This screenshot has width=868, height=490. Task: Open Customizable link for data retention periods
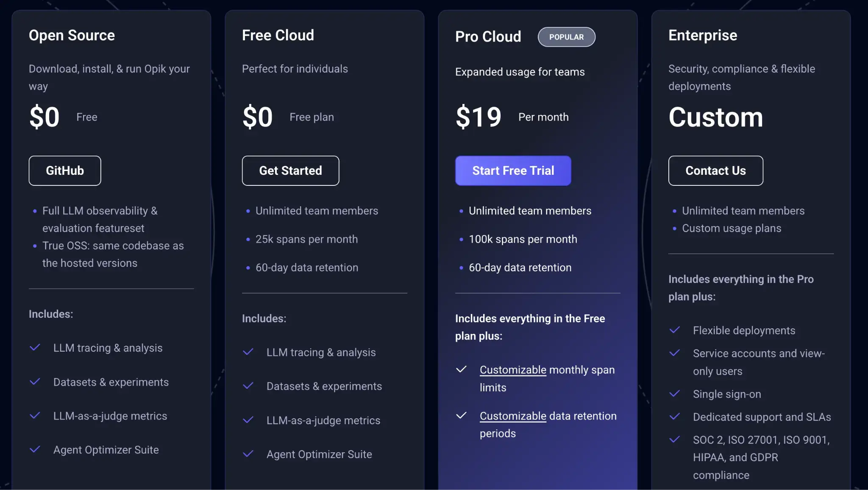point(513,416)
